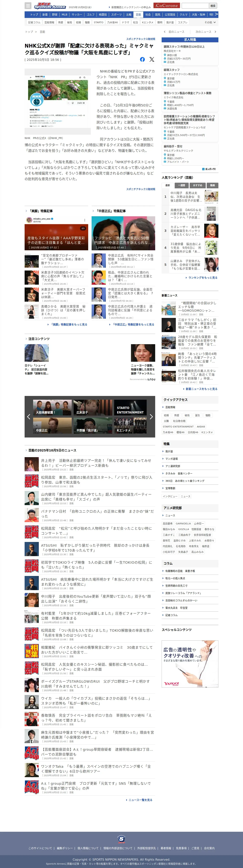Open the hamburger menu icon
The height and width of the screenshot is (868, 243).
pos(28,6)
